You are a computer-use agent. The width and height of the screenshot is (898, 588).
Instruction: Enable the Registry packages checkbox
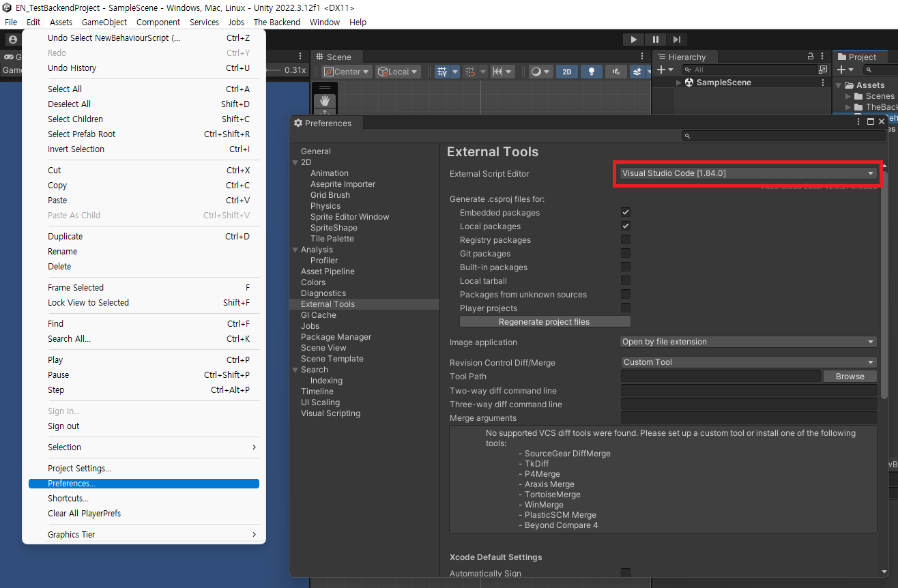click(x=625, y=239)
